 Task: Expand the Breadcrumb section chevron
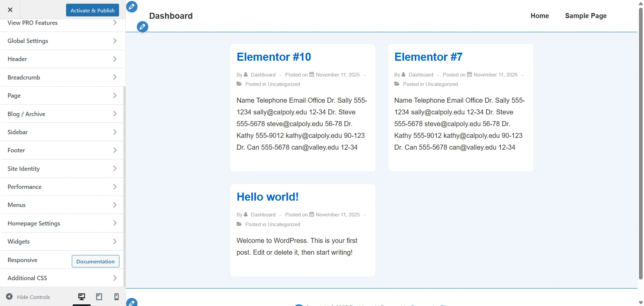pyautogui.click(x=115, y=77)
